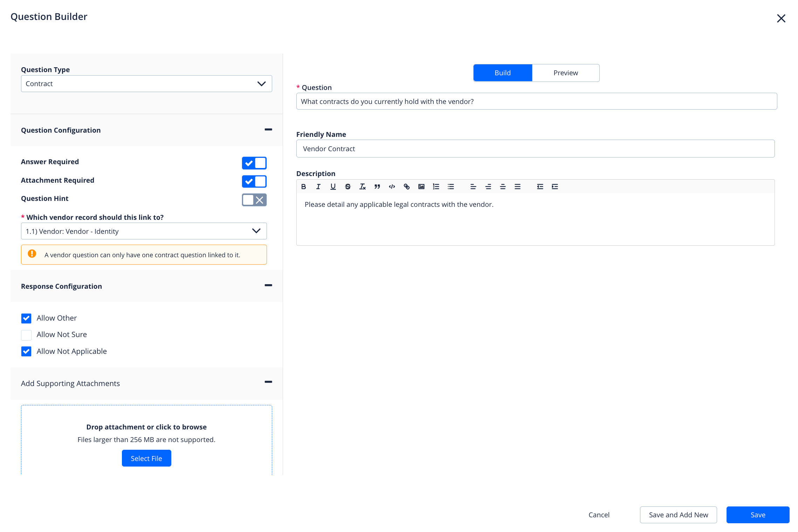
Task: Insert a hyperlink in the description
Action: pyautogui.click(x=406, y=187)
